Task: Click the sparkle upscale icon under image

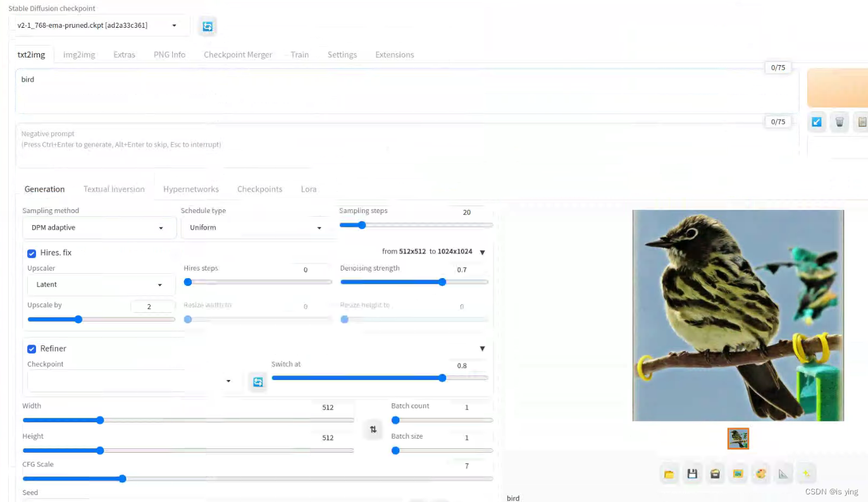Action: click(x=806, y=474)
